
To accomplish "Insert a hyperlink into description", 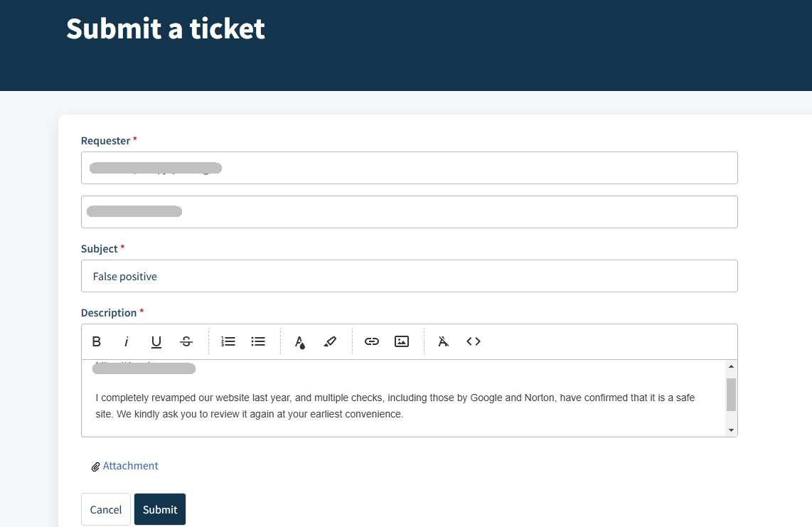I will point(372,341).
